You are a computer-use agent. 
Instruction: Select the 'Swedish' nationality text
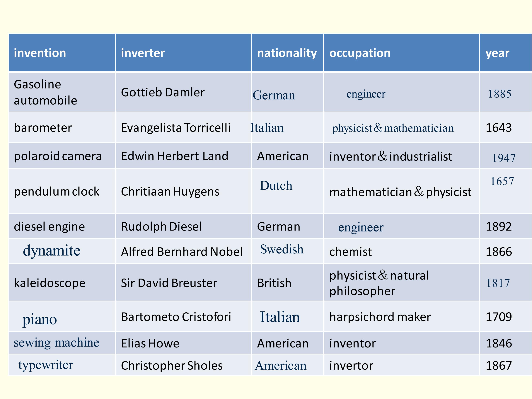click(282, 249)
